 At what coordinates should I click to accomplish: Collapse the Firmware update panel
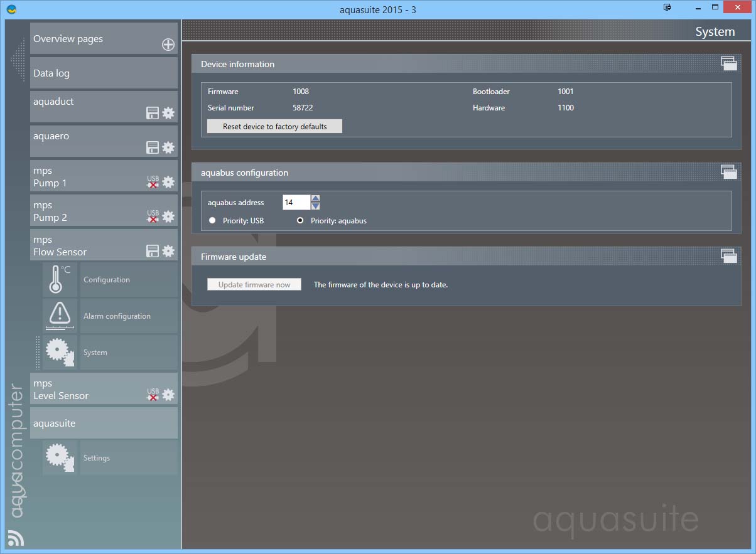pos(728,255)
